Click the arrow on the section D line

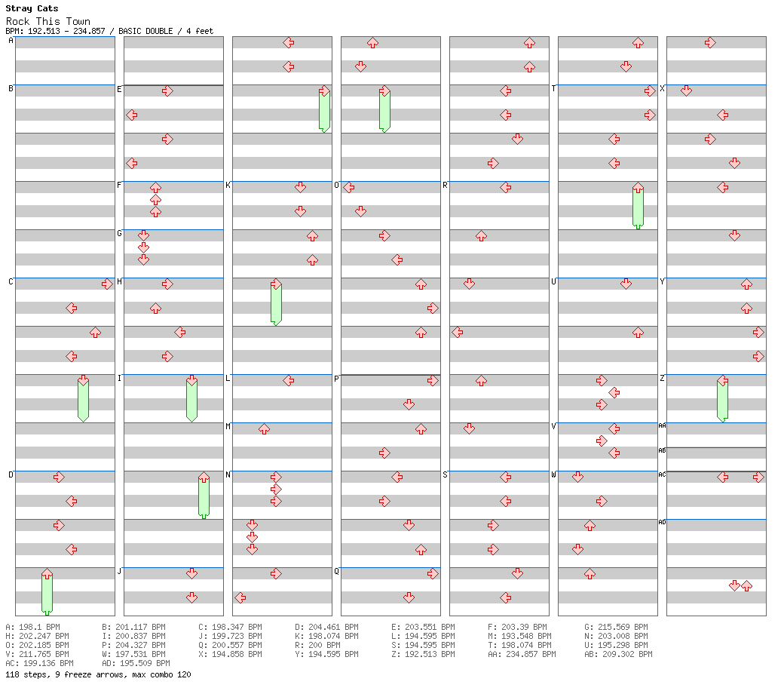point(59,477)
